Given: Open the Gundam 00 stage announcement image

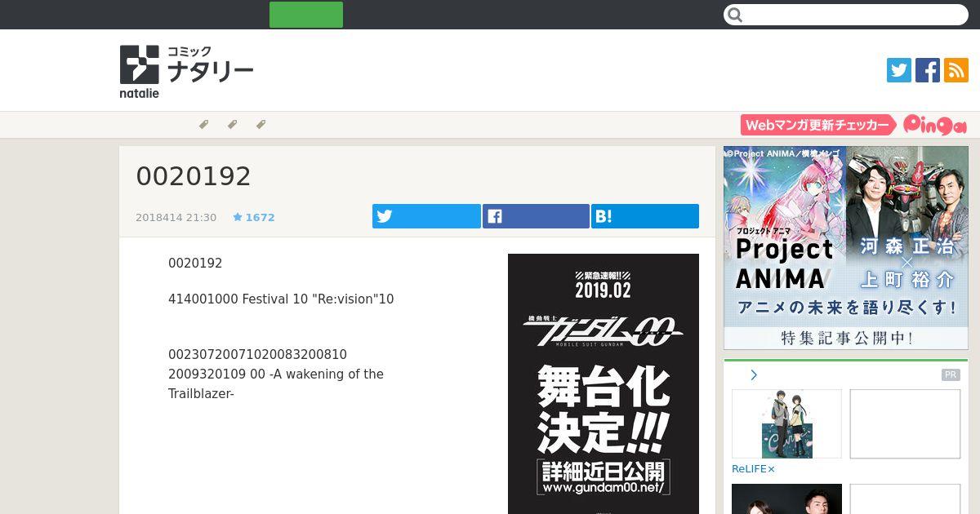Looking at the screenshot, I should pos(604,383).
